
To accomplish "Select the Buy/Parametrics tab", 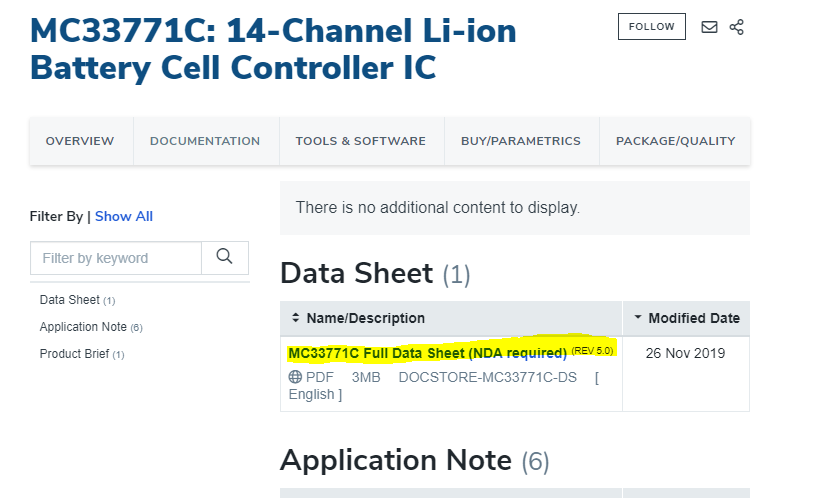I will 520,141.
